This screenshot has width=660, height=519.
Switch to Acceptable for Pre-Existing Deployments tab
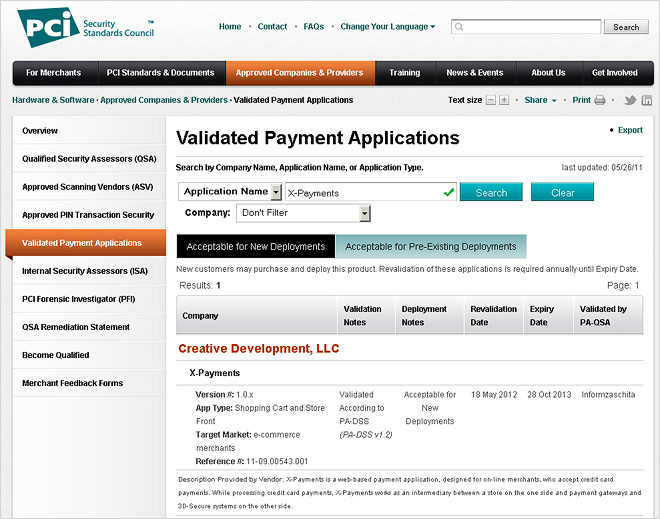coord(431,247)
